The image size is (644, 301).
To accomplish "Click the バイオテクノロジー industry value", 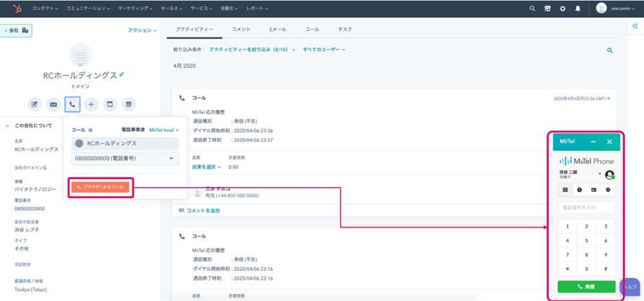I will [35, 189].
